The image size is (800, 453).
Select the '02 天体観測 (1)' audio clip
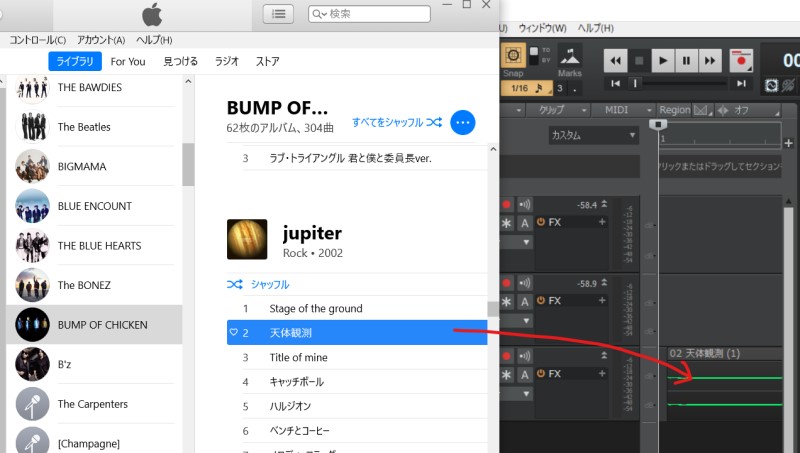(725, 384)
